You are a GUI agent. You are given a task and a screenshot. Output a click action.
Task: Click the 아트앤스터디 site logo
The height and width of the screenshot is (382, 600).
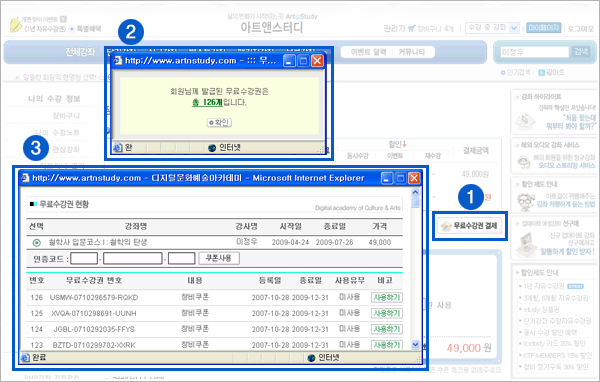tap(272, 28)
